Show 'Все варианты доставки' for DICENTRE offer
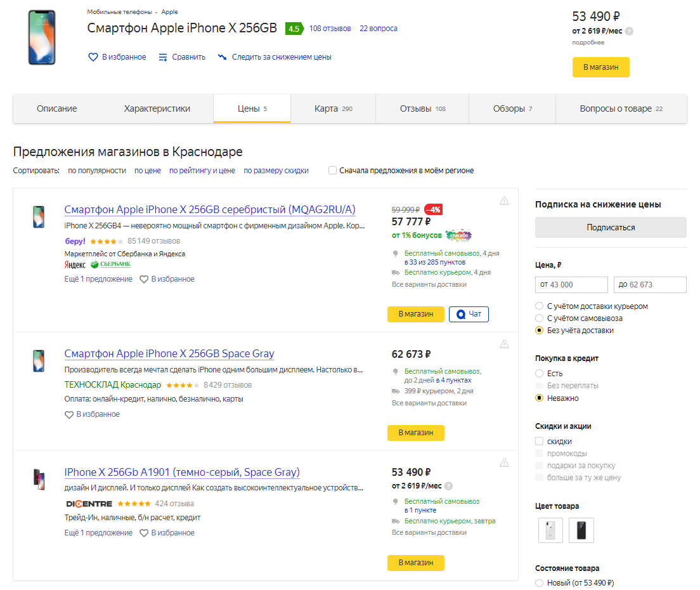This screenshot has width=700, height=590. click(x=429, y=532)
